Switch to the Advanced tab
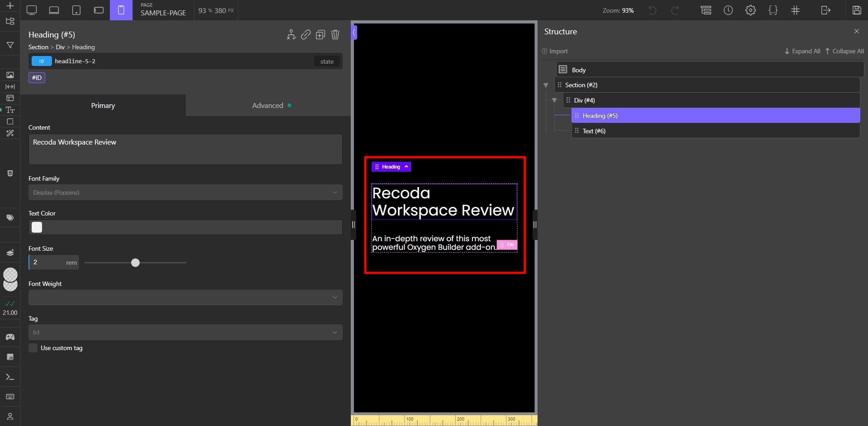The height and width of the screenshot is (426, 868). [x=269, y=105]
